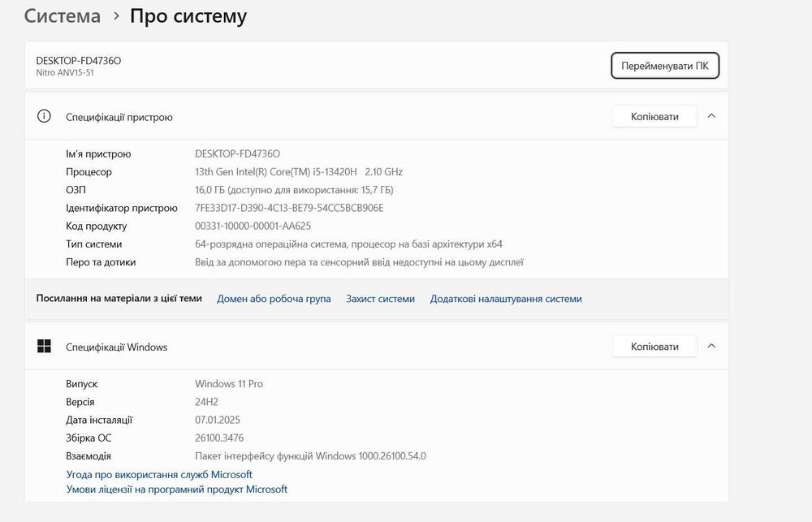The width and height of the screenshot is (812, 522).
Task: Open Додаткові налаштування системи link
Action: [x=506, y=299]
